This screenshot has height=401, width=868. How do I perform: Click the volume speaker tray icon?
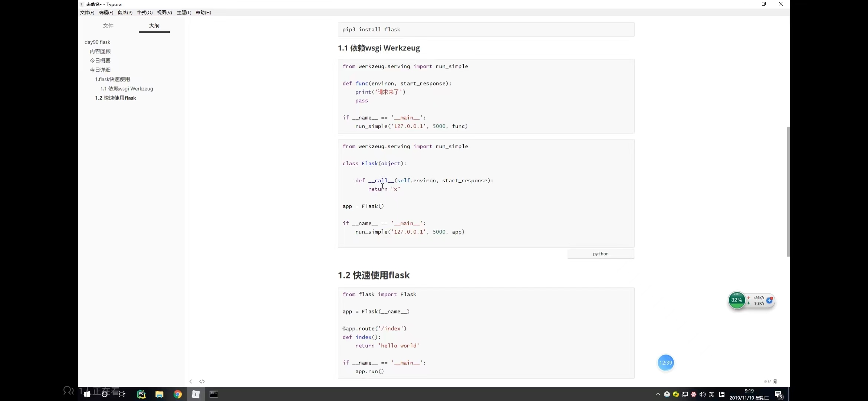click(702, 394)
